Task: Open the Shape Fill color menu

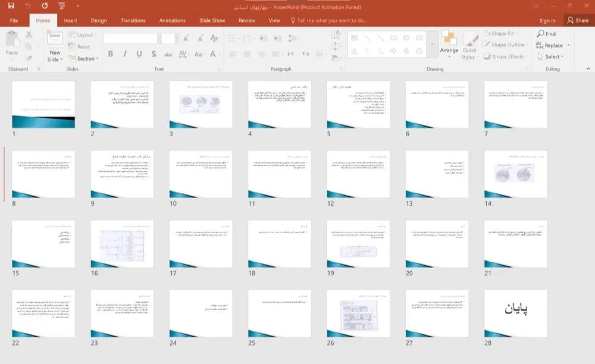Action: click(x=500, y=33)
